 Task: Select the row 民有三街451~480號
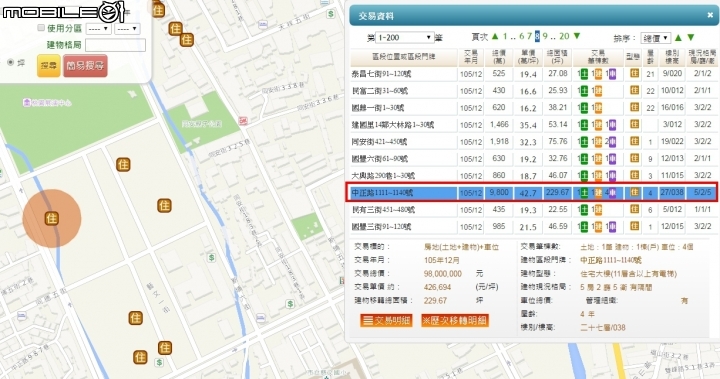pos(533,209)
